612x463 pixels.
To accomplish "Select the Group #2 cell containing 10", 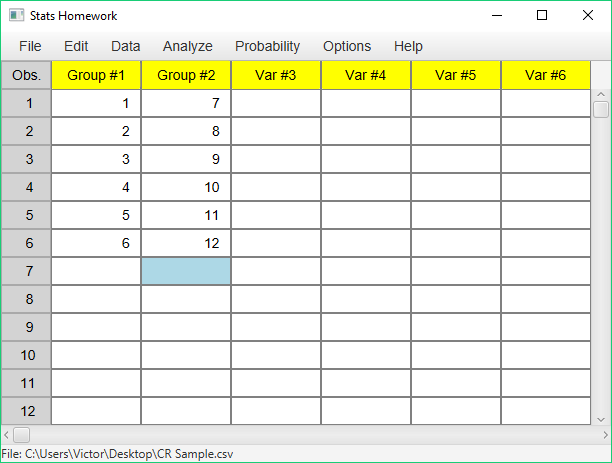I will [186, 187].
